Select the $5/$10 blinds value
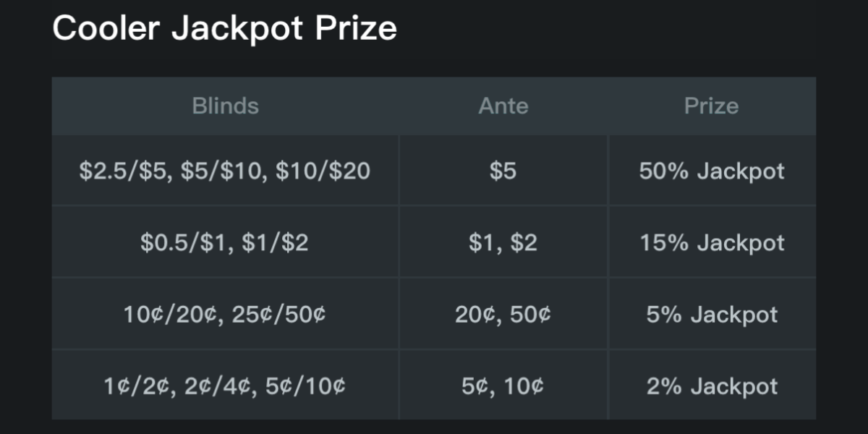Image resolution: width=868 pixels, height=434 pixels. [x=221, y=171]
